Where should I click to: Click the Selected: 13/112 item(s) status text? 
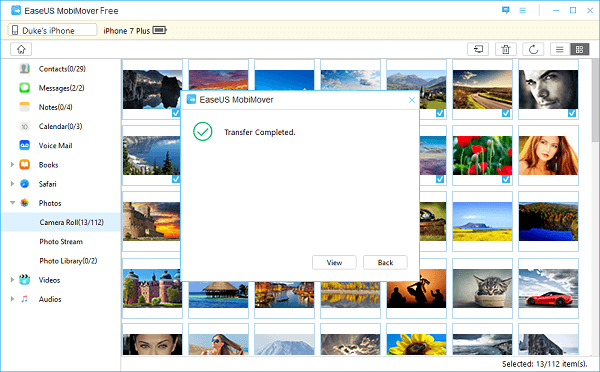pos(545,364)
